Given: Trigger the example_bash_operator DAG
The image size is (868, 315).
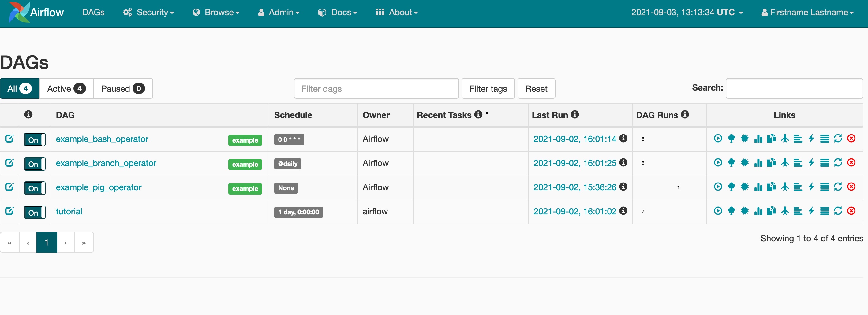Looking at the screenshot, I should pyautogui.click(x=718, y=138).
